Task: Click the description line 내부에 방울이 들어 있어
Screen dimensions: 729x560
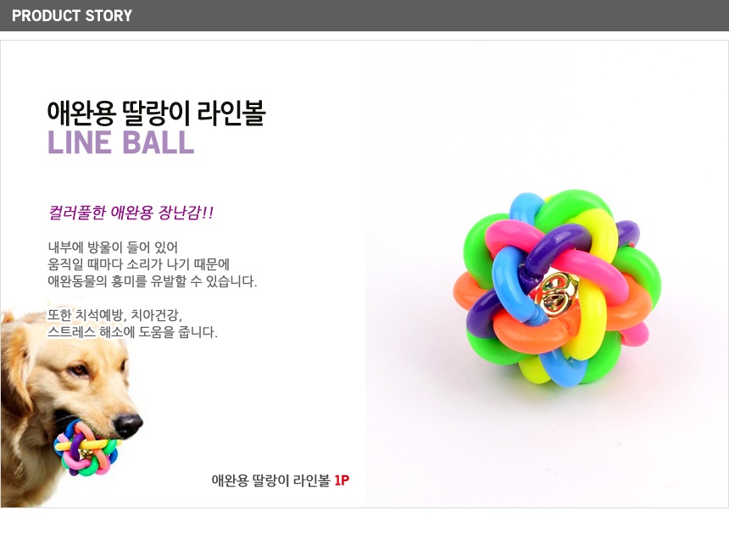Action: tap(113, 247)
